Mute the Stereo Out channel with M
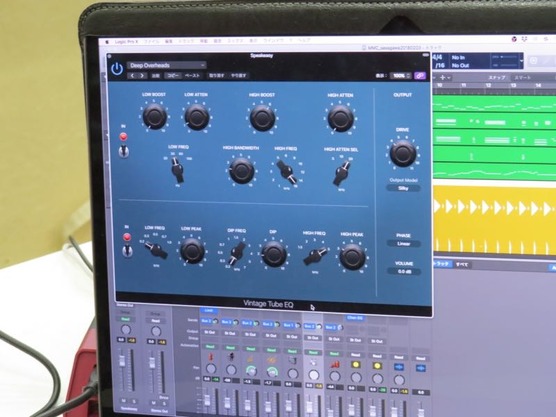The width and height of the screenshot is (556, 417). pyautogui.click(x=154, y=403)
